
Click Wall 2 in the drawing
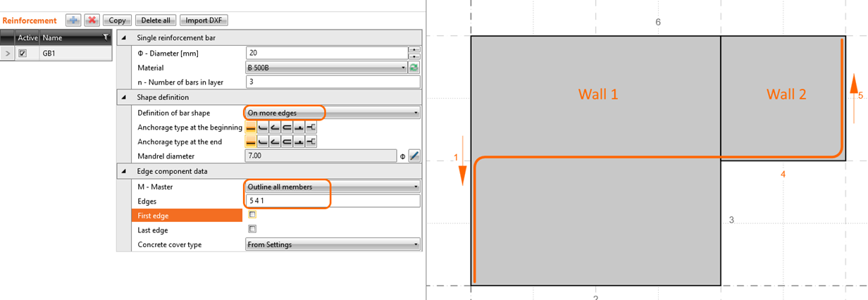[786, 94]
